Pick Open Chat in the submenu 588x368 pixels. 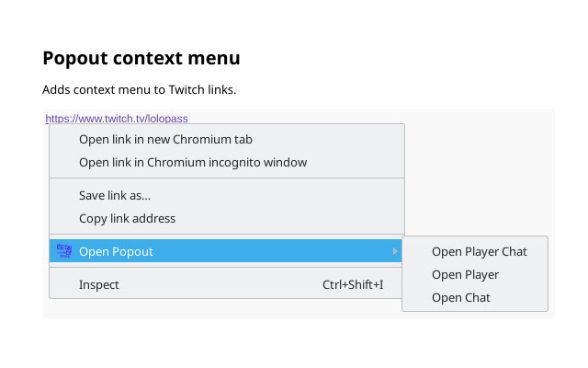[x=460, y=297]
